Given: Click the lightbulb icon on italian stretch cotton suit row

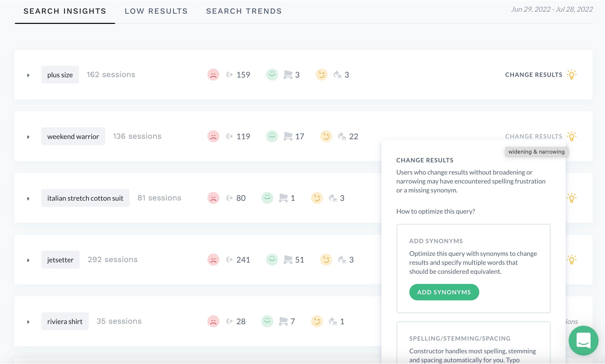Looking at the screenshot, I should [x=572, y=198].
